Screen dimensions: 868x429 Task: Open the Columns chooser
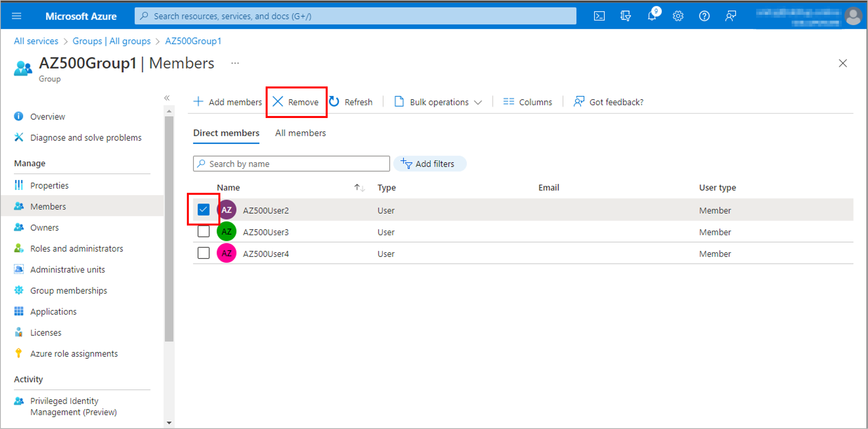coord(527,102)
